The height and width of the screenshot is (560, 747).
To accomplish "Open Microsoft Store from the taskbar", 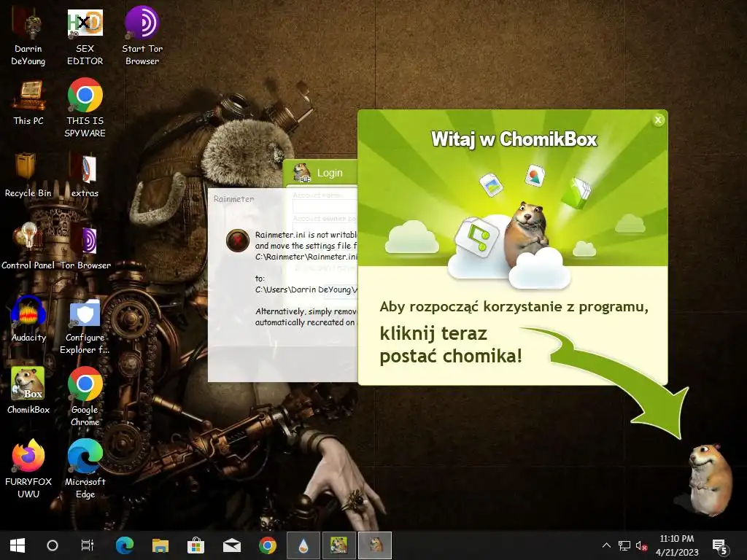I will click(196, 545).
